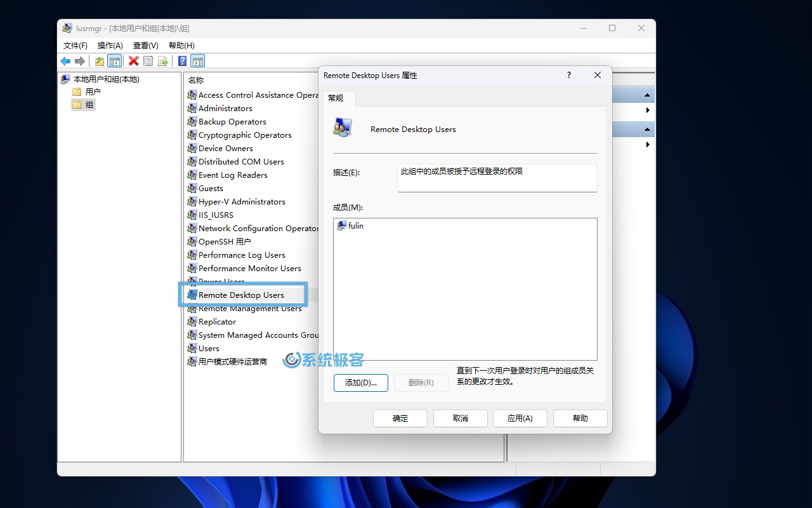Click the 帮助 button in the dialog

point(580,418)
